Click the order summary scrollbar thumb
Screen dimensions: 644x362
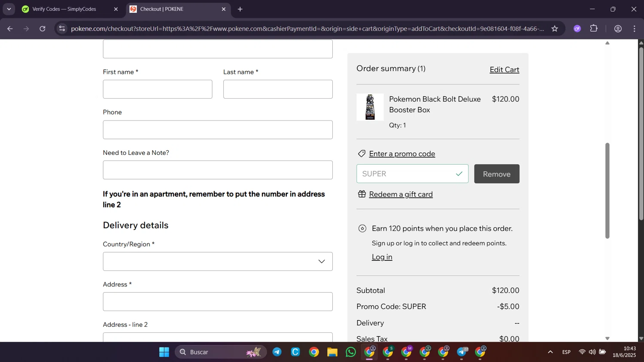(607, 190)
